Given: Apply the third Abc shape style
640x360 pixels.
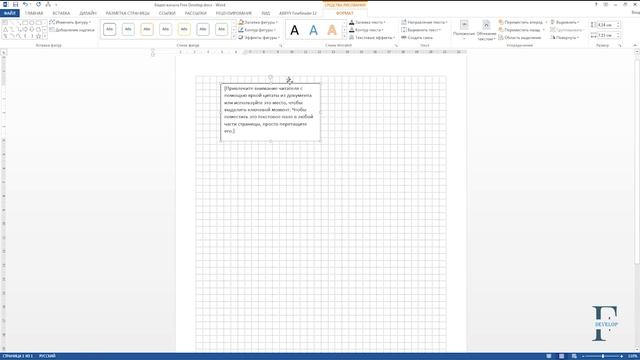Looking at the screenshot, I should click(x=147, y=29).
